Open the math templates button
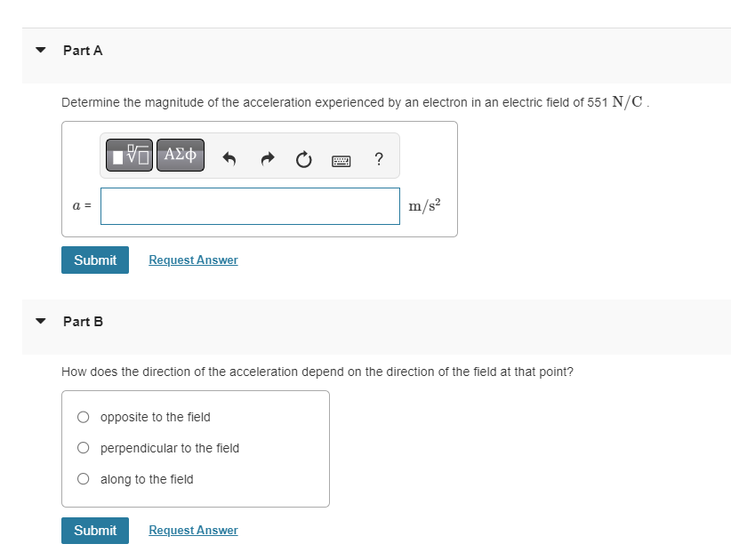 click(x=130, y=156)
